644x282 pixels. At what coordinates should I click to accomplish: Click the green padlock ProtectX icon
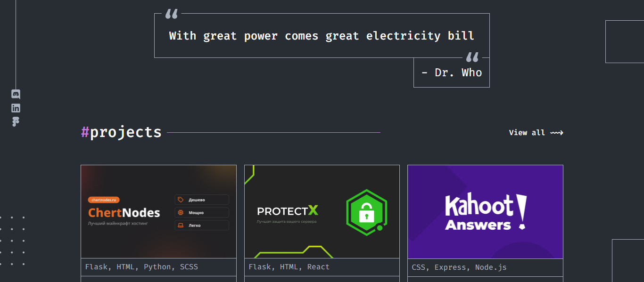click(x=366, y=213)
